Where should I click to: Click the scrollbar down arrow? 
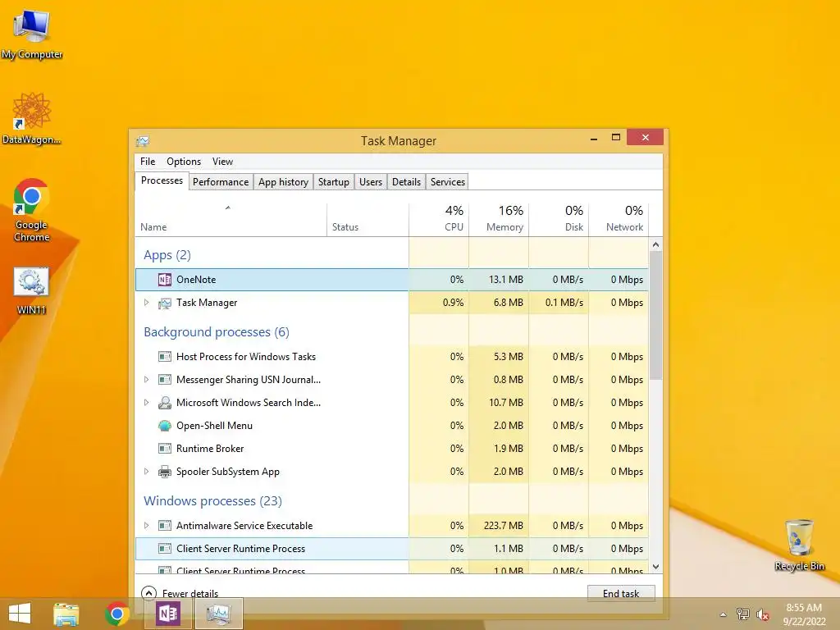coord(655,567)
